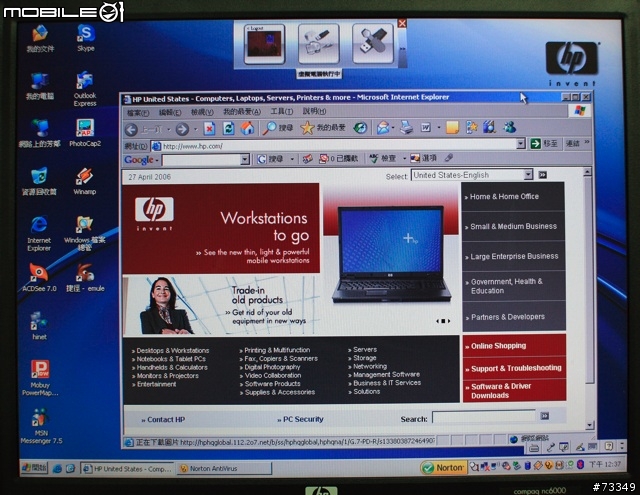Open Large Enterprise Business link
The image size is (640, 495).
pos(514,256)
